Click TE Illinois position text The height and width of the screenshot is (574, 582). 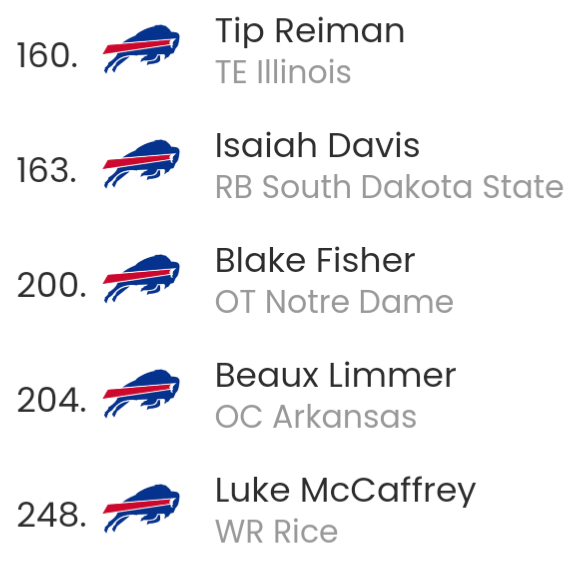tap(283, 72)
